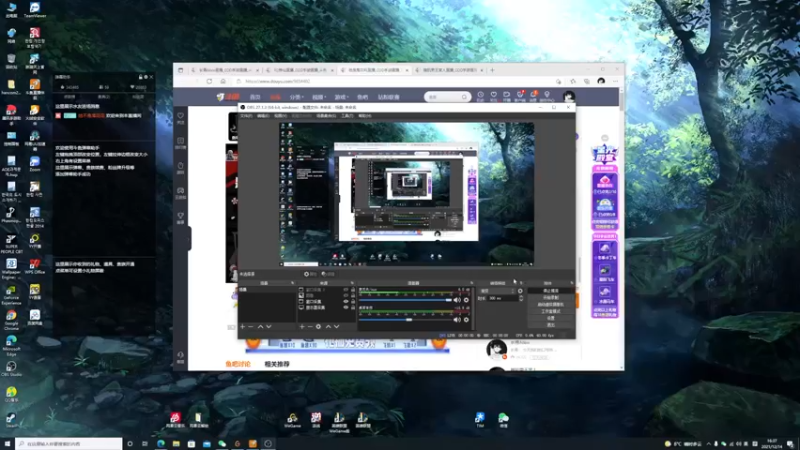Viewport: 800px width, 450px height.
Task: Move scene down in OBS scenes list
Action: [x=269, y=327]
